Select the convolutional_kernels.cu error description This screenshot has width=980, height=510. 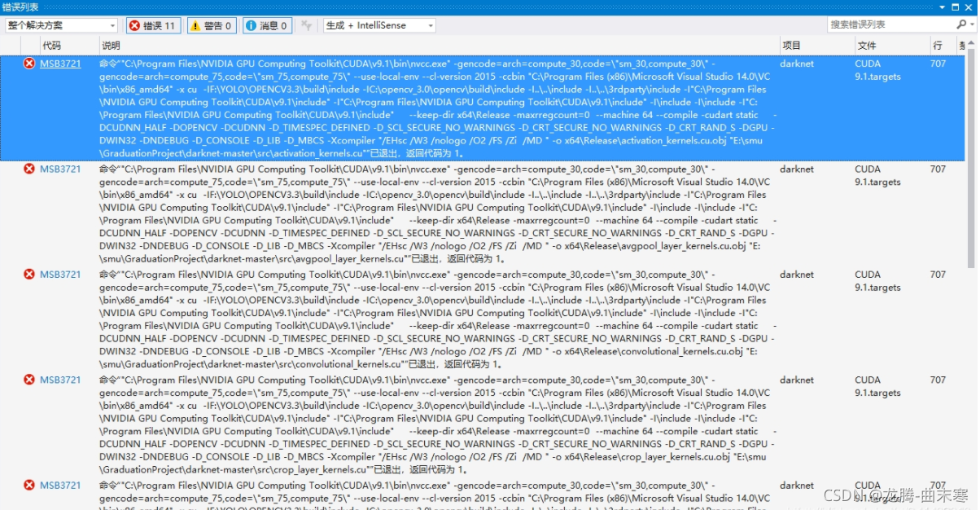tap(437, 319)
